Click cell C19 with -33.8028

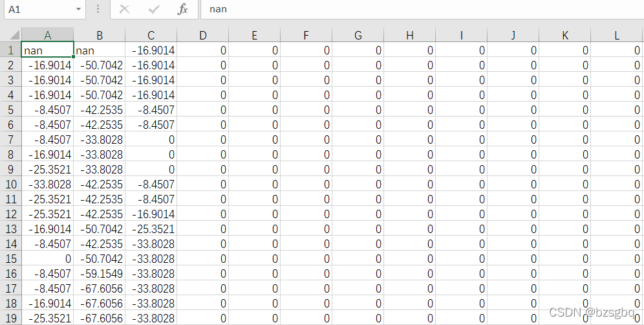point(151,318)
